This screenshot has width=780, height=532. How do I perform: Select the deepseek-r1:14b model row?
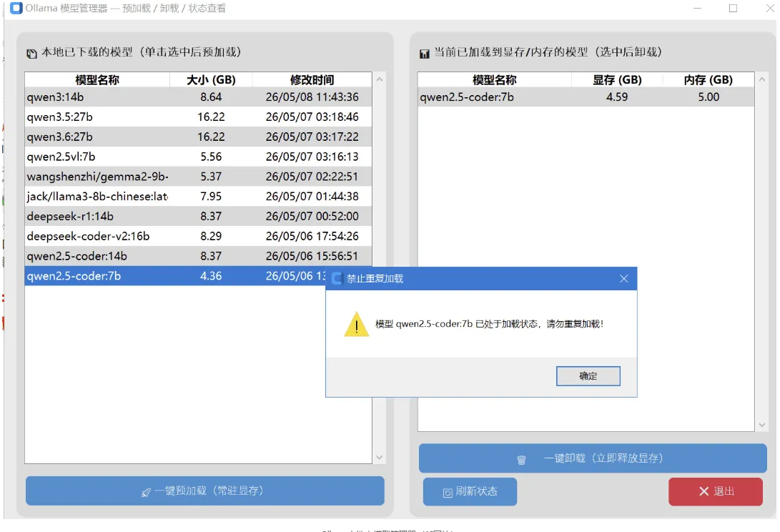point(198,217)
